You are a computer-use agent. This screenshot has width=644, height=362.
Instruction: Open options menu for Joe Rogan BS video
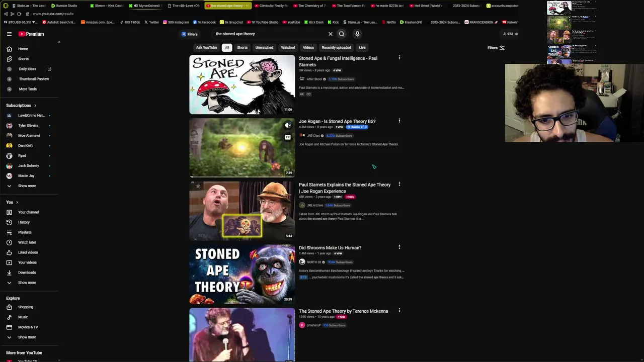[x=399, y=121]
